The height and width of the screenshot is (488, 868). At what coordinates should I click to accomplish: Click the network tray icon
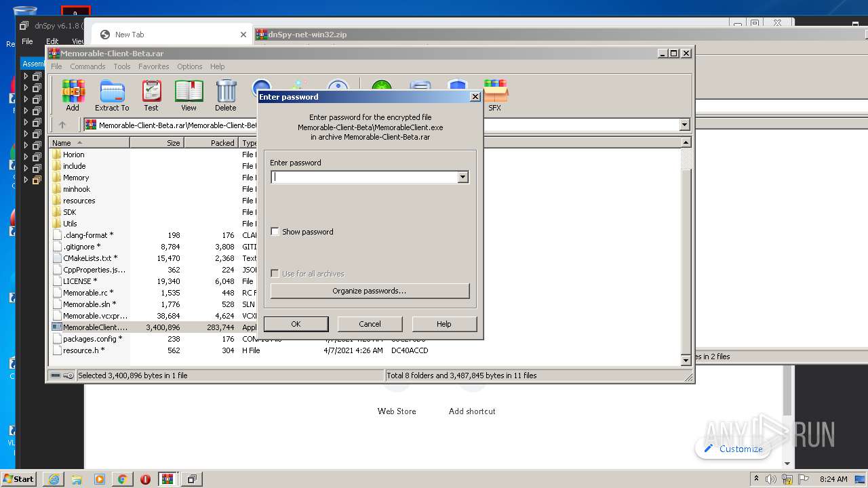787,479
